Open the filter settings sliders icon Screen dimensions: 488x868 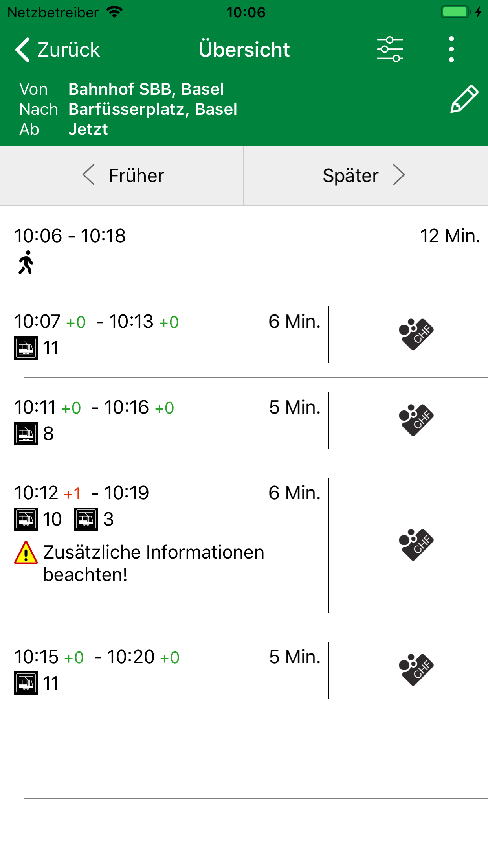390,50
